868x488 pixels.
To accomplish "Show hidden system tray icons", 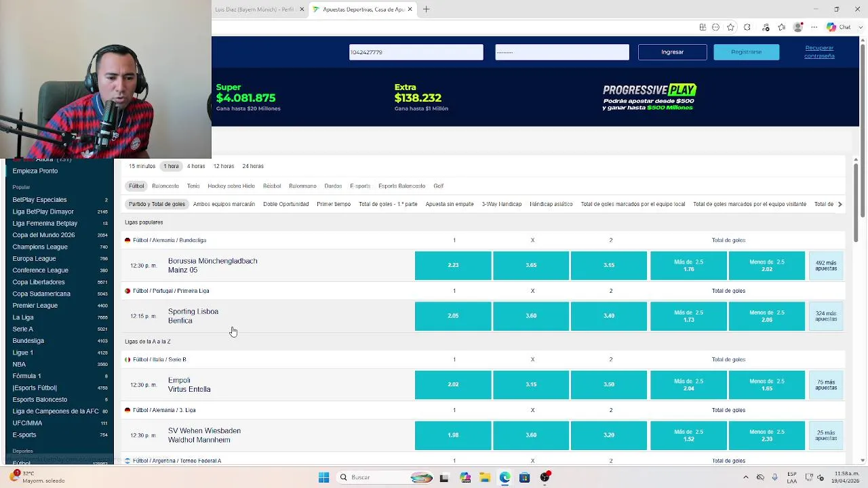I will pos(746,477).
